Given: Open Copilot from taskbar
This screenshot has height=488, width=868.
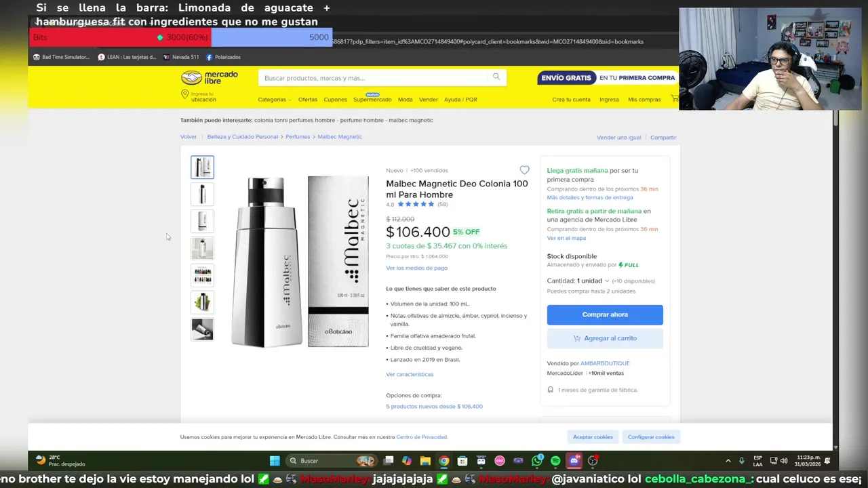Looking at the screenshot, I should 407,461.
